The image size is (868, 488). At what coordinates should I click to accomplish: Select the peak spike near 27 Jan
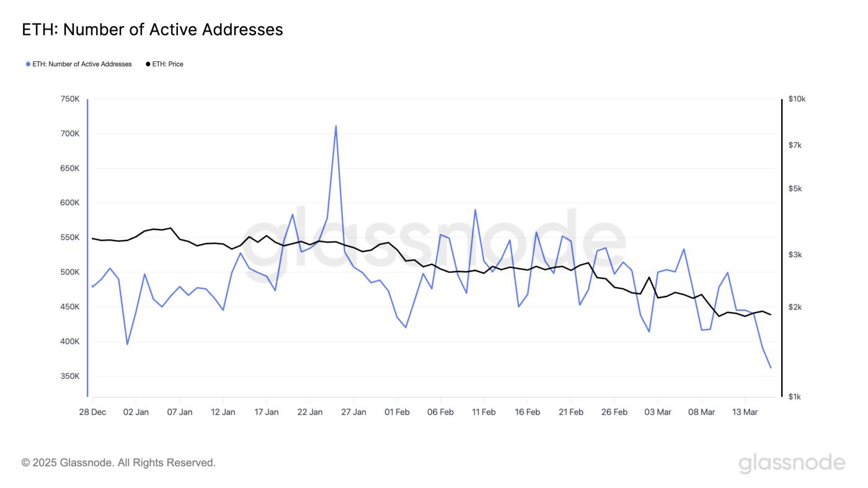pyautogui.click(x=335, y=126)
